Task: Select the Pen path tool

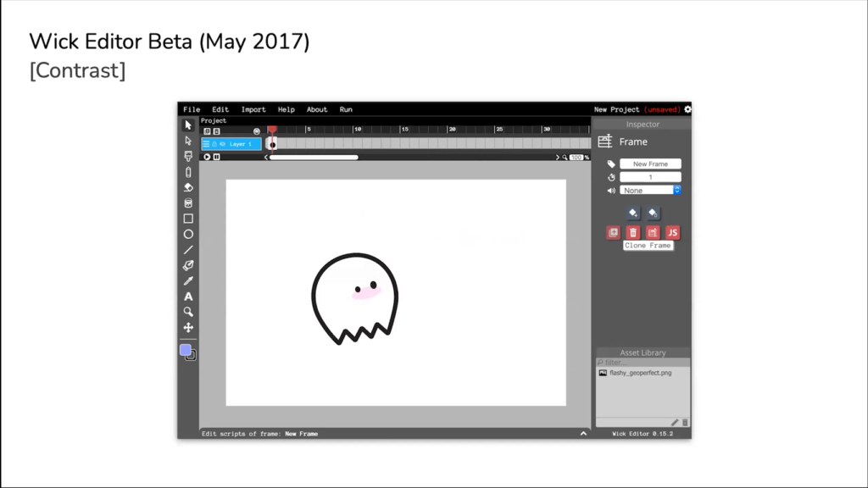Action: pos(188,265)
